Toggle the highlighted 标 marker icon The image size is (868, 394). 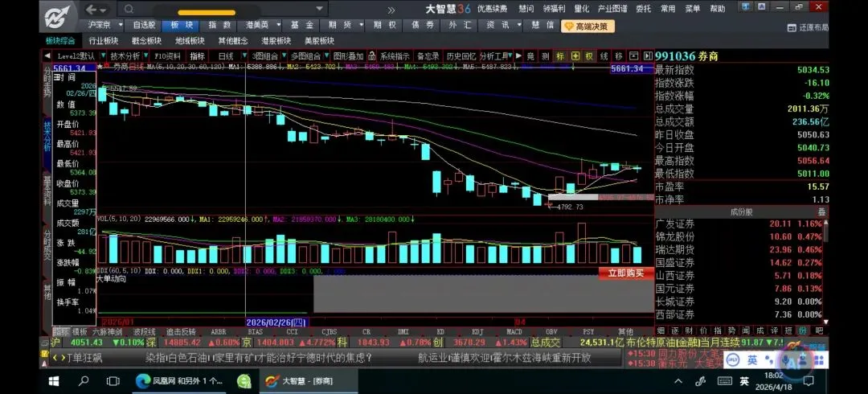[x=560, y=56]
